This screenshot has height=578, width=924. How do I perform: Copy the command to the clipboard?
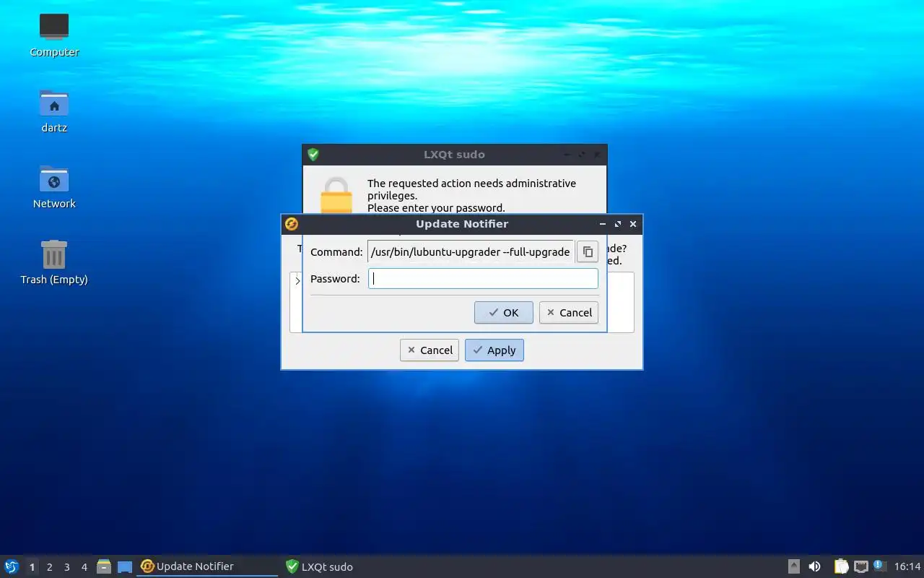(588, 251)
